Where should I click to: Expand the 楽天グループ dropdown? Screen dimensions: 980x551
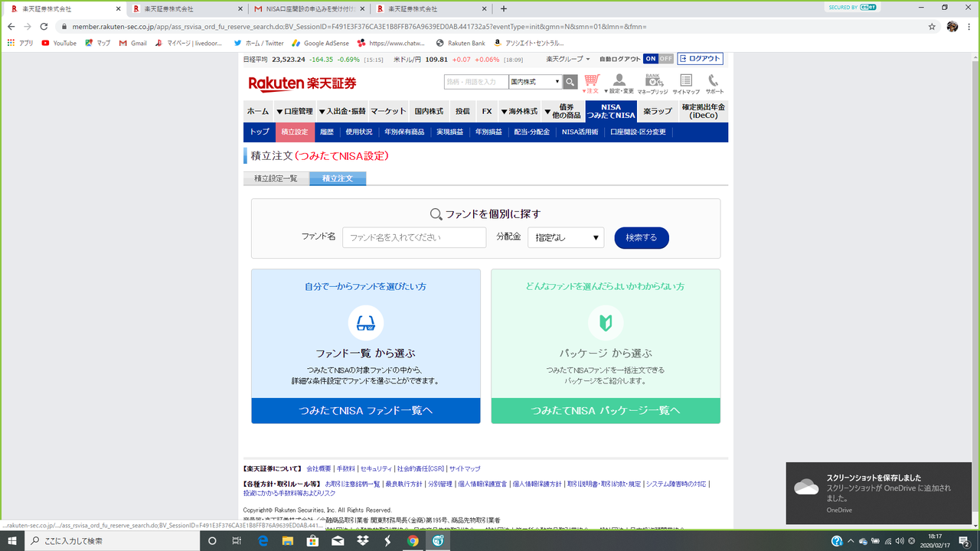click(568, 59)
